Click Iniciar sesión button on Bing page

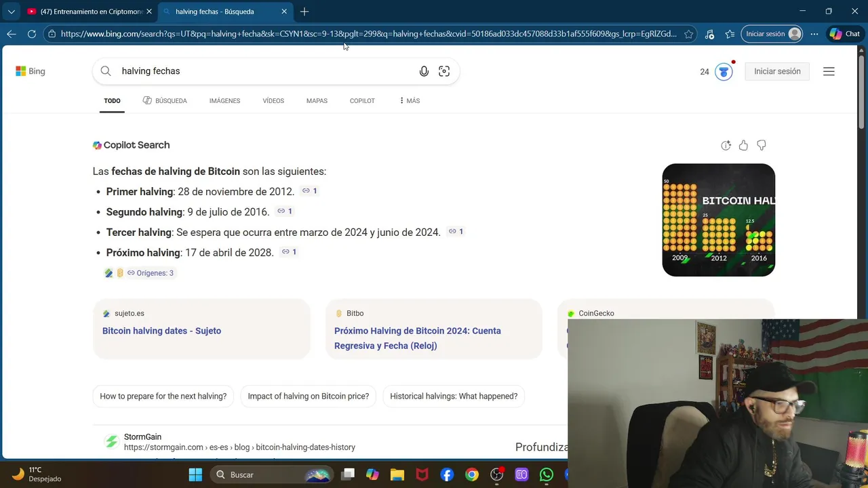pyautogui.click(x=777, y=71)
